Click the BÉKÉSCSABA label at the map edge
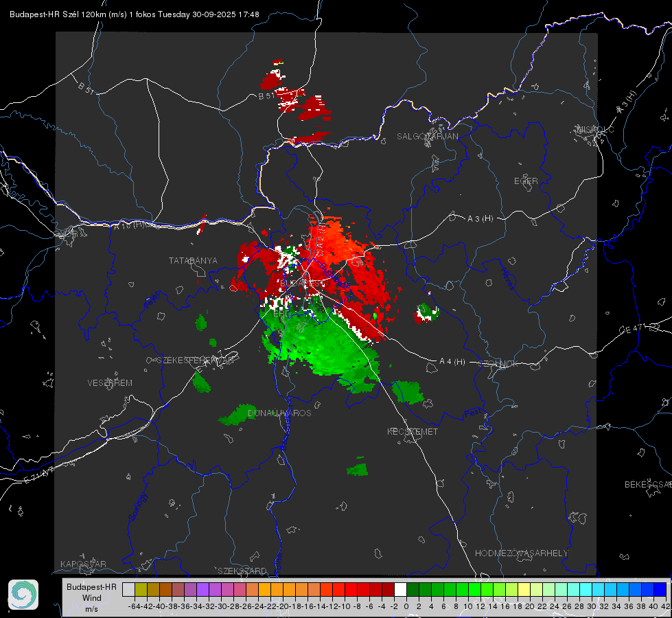672x618 pixels. click(x=648, y=485)
